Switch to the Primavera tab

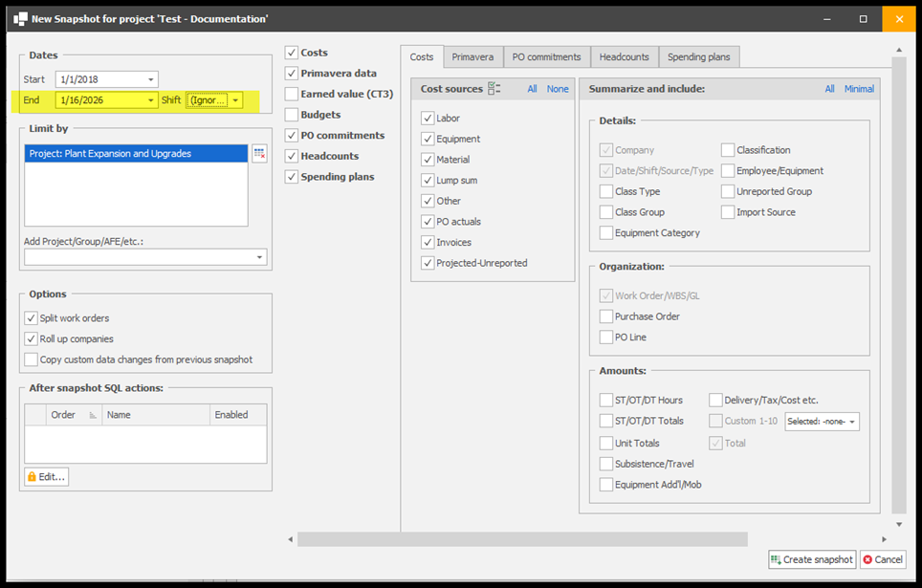click(x=472, y=57)
